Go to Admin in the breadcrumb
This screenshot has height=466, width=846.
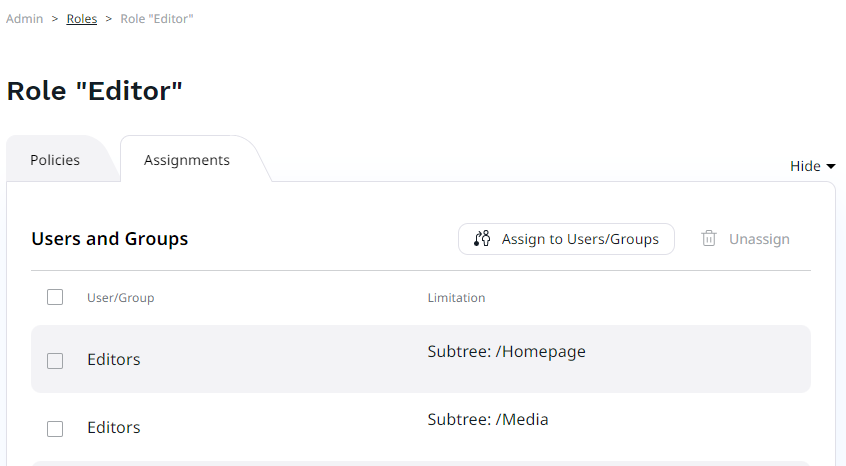[x=24, y=19]
